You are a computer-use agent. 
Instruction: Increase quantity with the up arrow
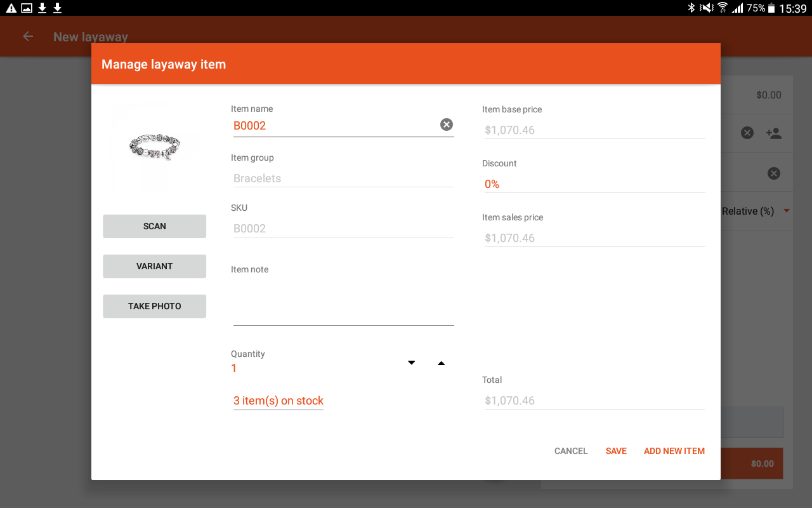(x=441, y=363)
